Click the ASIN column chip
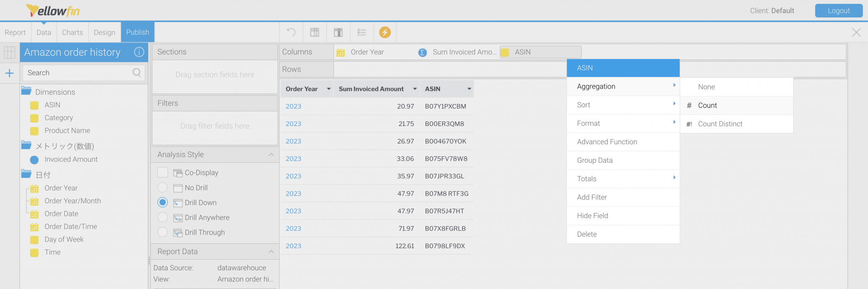The height and width of the screenshot is (289, 868). [x=540, y=52]
